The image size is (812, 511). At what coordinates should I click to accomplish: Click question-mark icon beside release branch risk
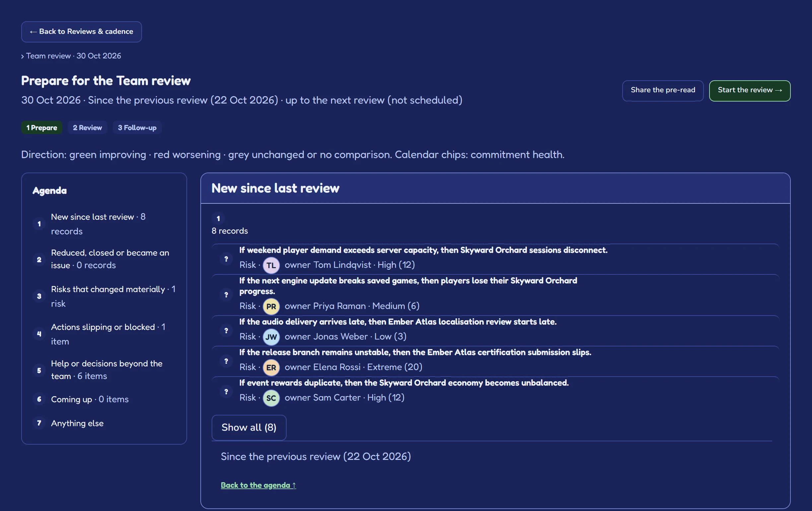tap(226, 361)
